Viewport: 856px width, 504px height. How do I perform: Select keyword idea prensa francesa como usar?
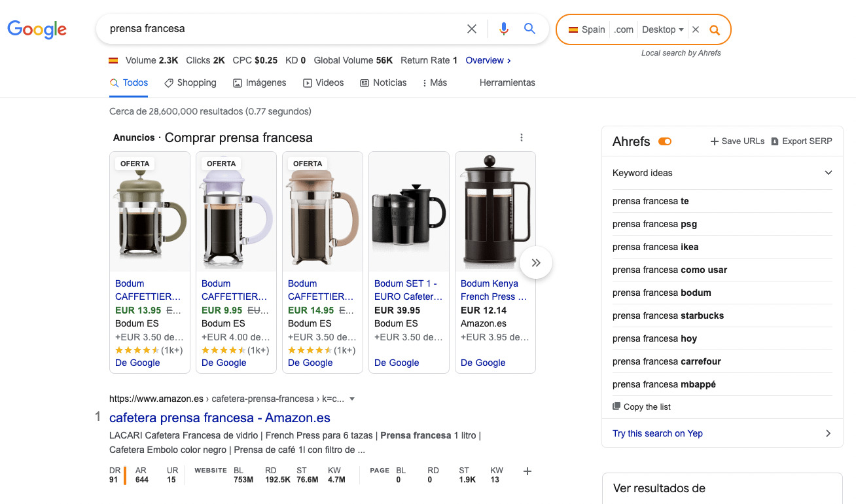[669, 270]
